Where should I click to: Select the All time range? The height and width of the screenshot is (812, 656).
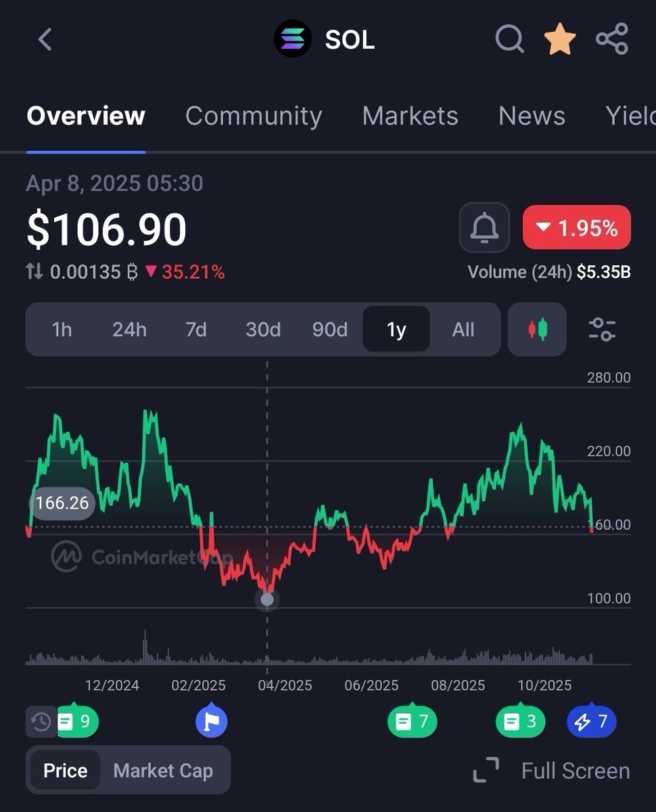[x=463, y=330]
